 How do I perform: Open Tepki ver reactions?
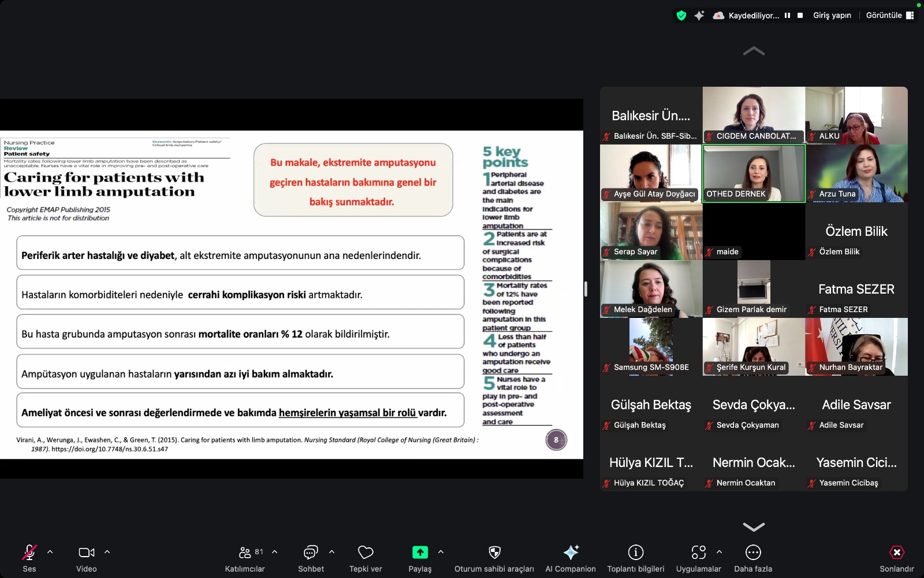(366, 558)
